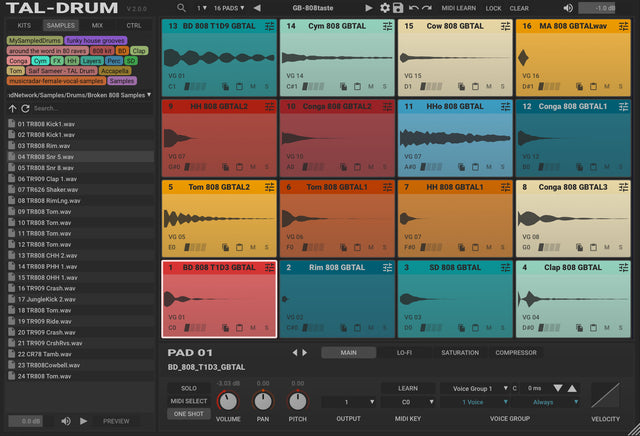Go up one folder with the arrow icon
The height and width of the screenshot is (436, 640).
tap(13, 108)
